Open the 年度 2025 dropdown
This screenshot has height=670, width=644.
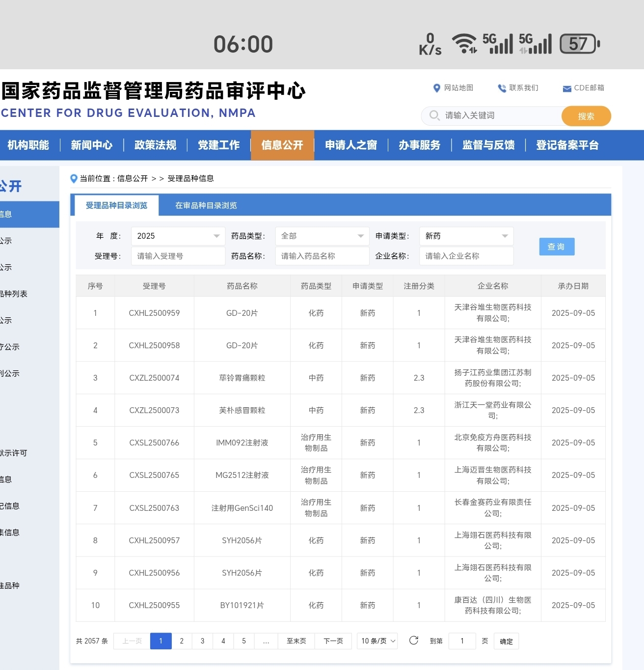pyautogui.click(x=178, y=236)
